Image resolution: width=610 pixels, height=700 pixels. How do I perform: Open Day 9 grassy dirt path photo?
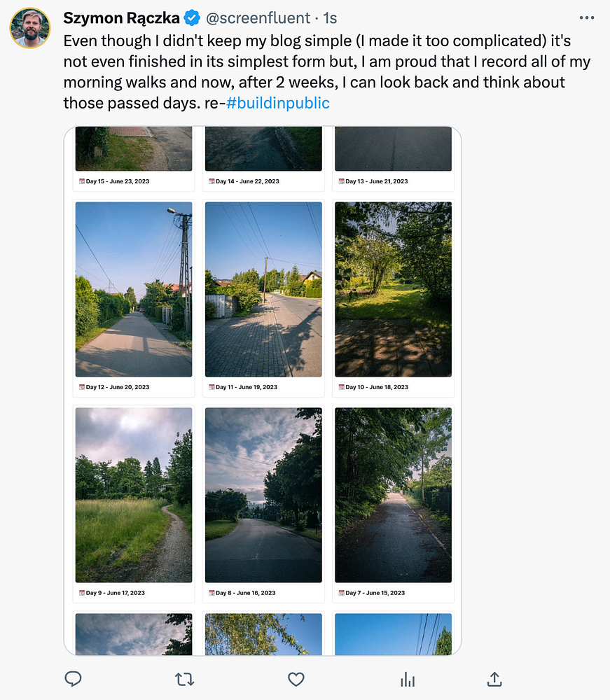coord(134,495)
